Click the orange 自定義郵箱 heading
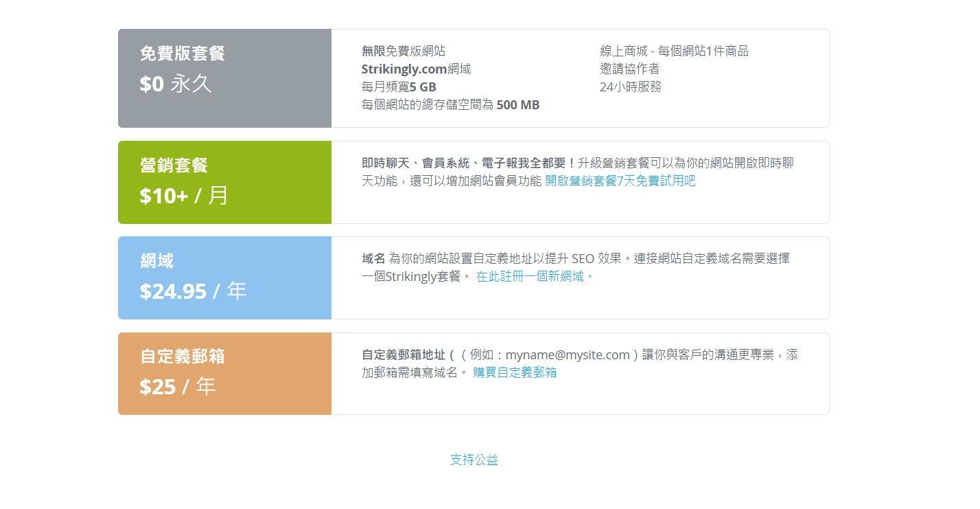Screen dimensions: 980x509 pos(183,357)
